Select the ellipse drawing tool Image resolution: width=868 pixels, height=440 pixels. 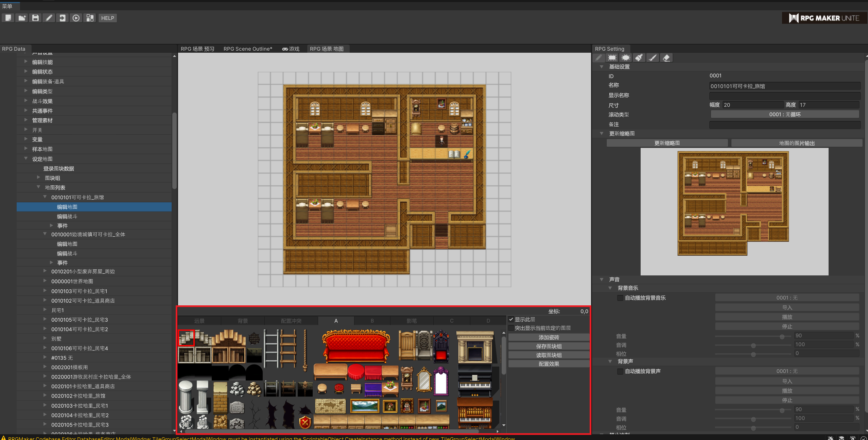click(626, 58)
